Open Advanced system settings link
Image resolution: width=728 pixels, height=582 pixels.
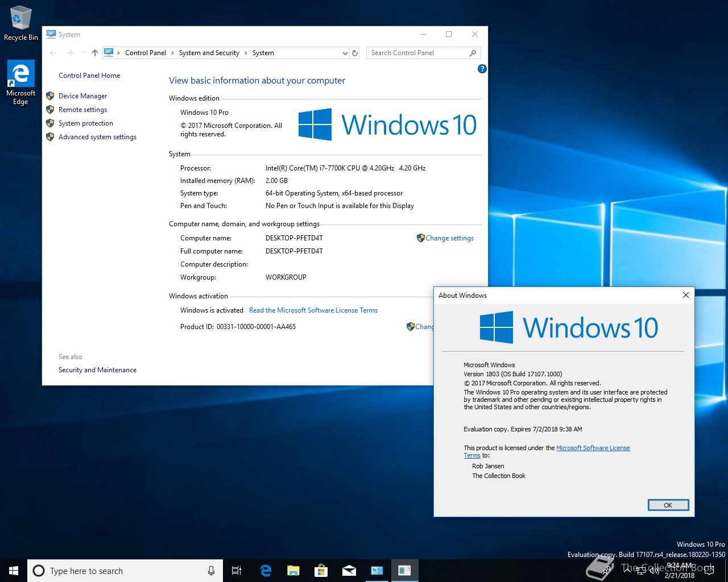coord(97,137)
